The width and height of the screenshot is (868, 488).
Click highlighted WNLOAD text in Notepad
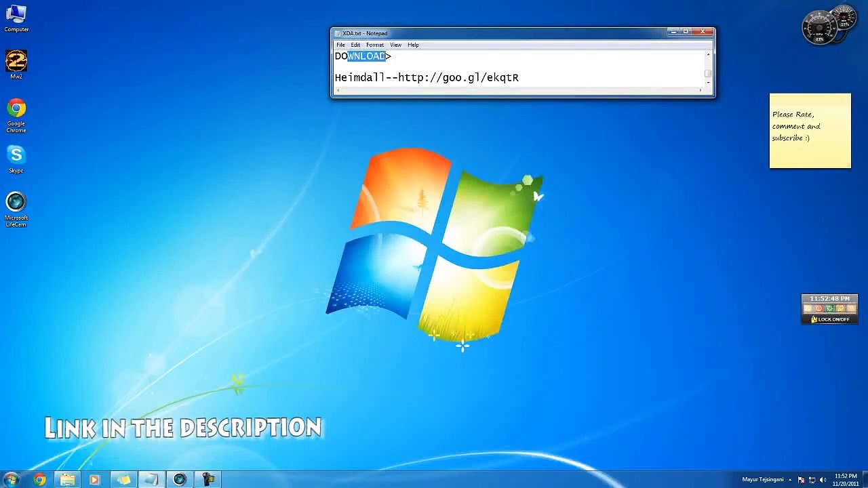coord(366,56)
